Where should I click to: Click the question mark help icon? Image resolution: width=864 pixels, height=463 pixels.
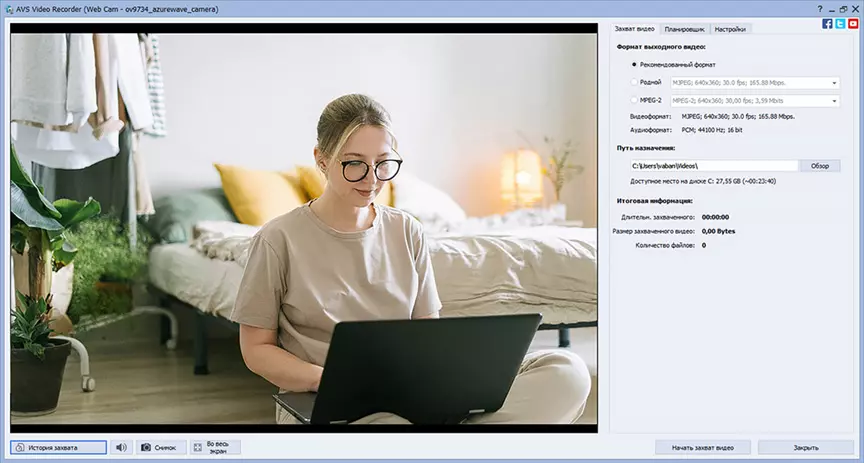[820, 9]
